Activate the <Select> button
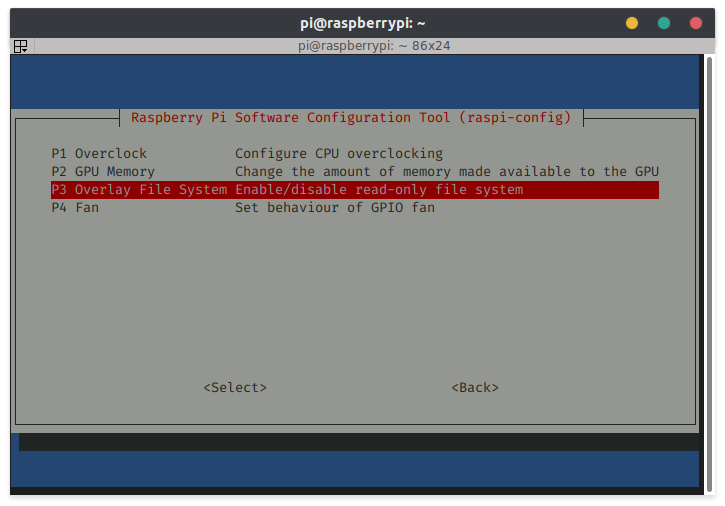 point(235,388)
